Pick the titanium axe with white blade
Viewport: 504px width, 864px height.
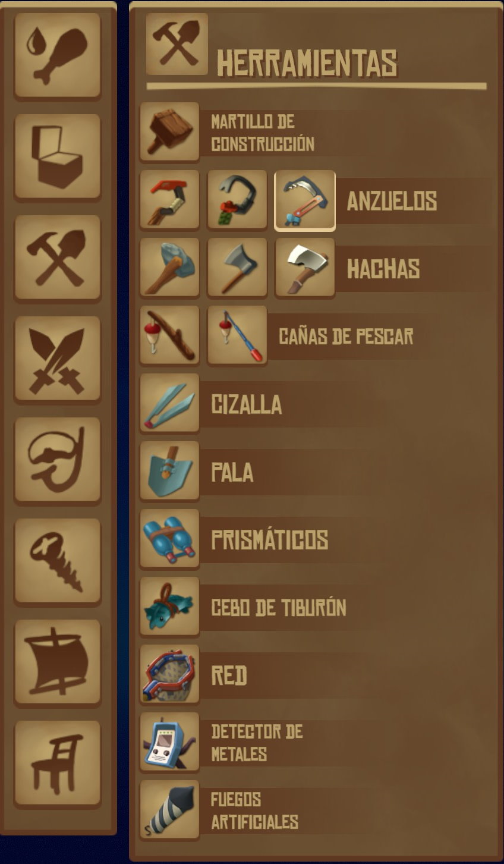tap(305, 268)
